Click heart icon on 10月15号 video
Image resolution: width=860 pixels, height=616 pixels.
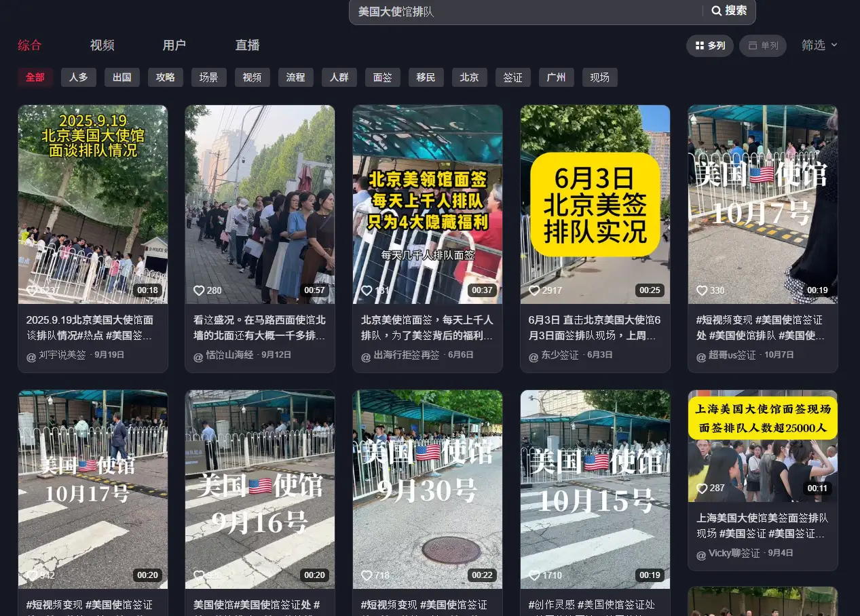(x=534, y=575)
